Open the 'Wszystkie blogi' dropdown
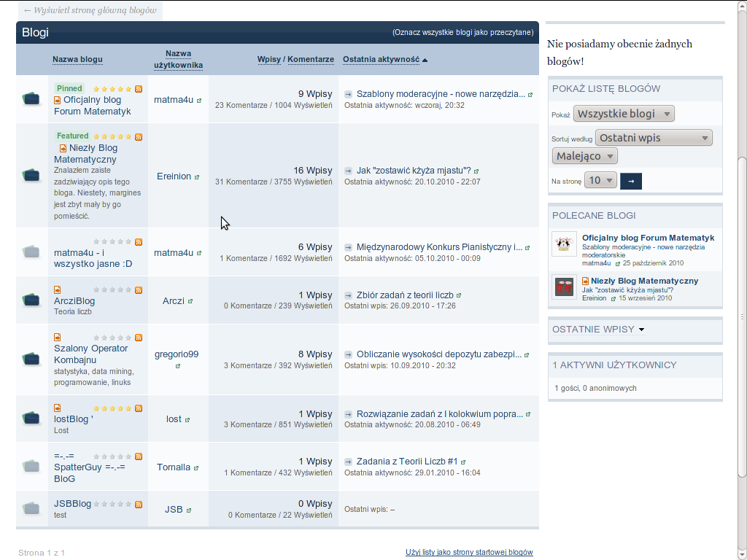This screenshot has width=747, height=560. 624,114
